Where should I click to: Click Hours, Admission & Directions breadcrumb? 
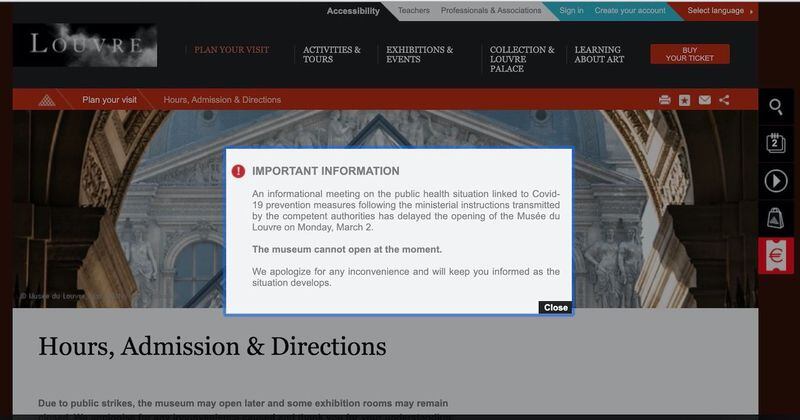point(222,100)
